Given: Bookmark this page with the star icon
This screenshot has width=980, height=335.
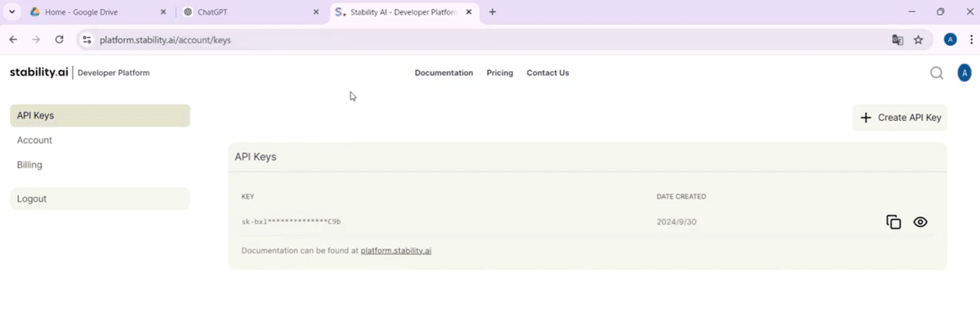Looking at the screenshot, I should click(x=918, y=39).
